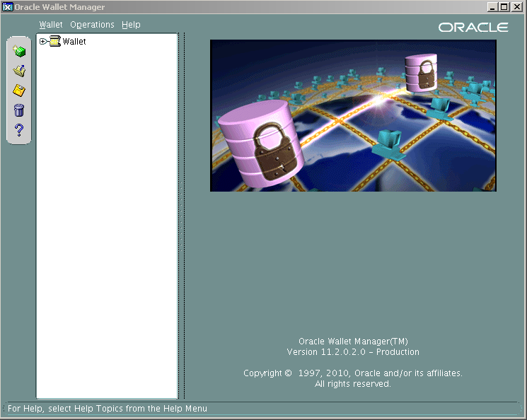Click the status bar help message
This screenshot has height=420, width=527.
click(x=108, y=408)
